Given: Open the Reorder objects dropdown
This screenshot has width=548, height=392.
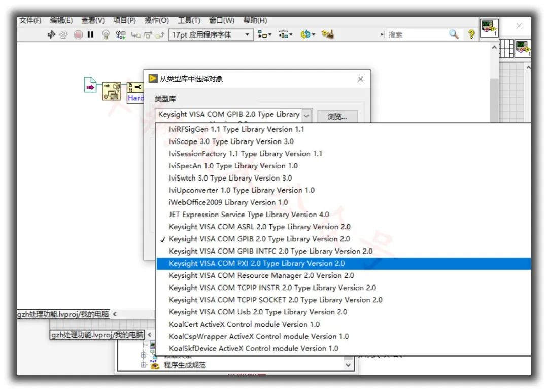Looking at the screenshot, I should point(307,34).
